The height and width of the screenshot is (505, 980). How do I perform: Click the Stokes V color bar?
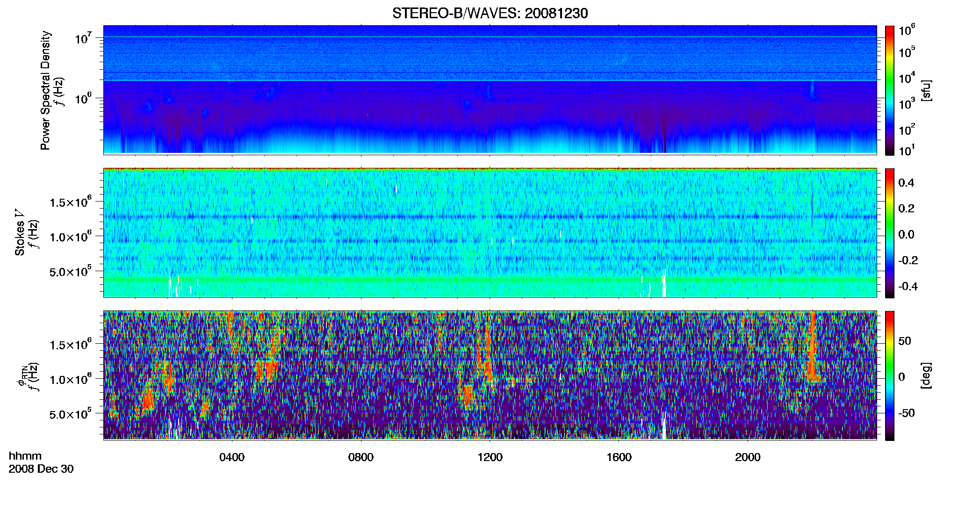[x=890, y=233]
